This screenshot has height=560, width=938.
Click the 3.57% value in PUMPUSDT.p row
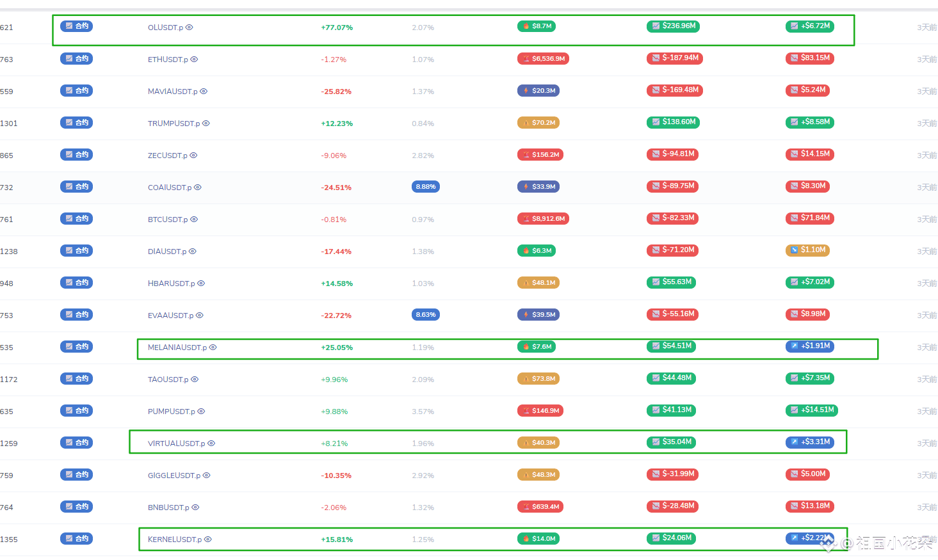point(423,412)
